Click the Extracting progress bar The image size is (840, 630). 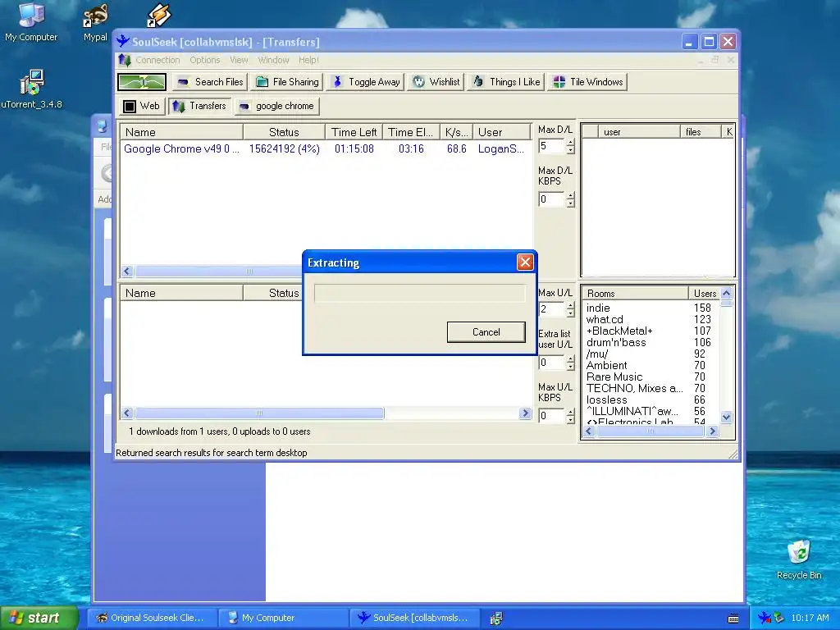(x=419, y=294)
